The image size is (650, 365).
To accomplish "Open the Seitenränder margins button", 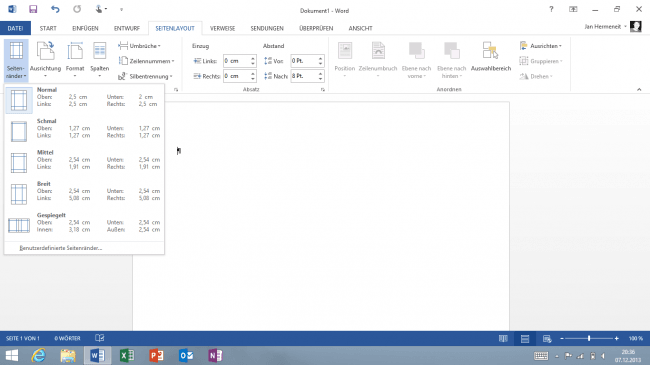I will [x=17, y=60].
